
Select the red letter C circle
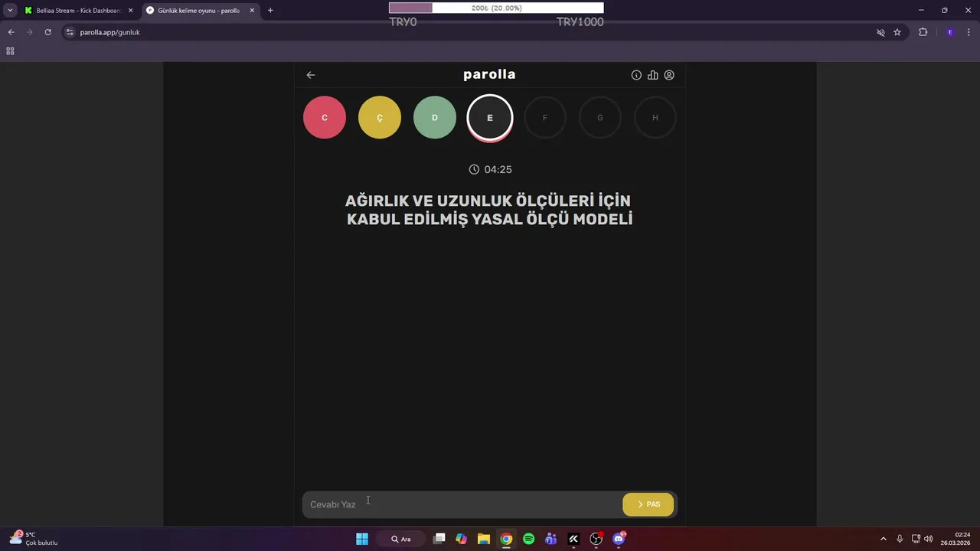click(x=325, y=118)
